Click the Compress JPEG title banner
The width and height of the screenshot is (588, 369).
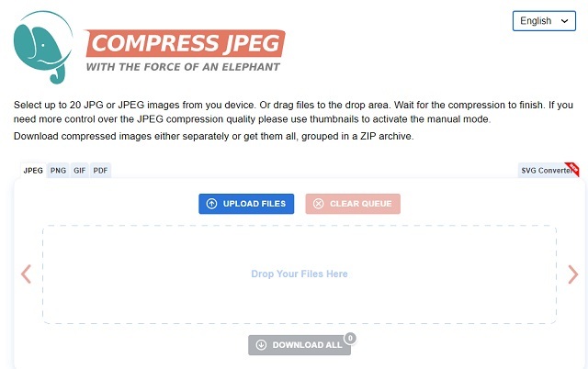[x=186, y=42]
